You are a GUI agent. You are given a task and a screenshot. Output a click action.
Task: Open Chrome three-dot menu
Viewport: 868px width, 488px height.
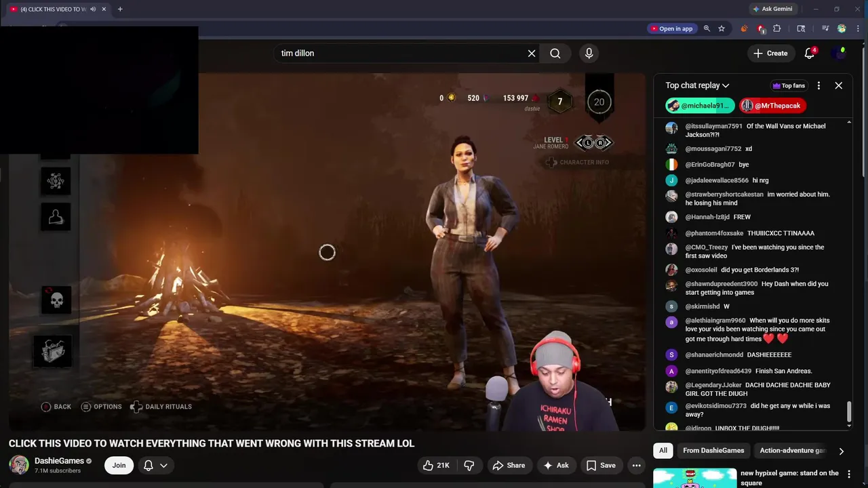(856, 28)
